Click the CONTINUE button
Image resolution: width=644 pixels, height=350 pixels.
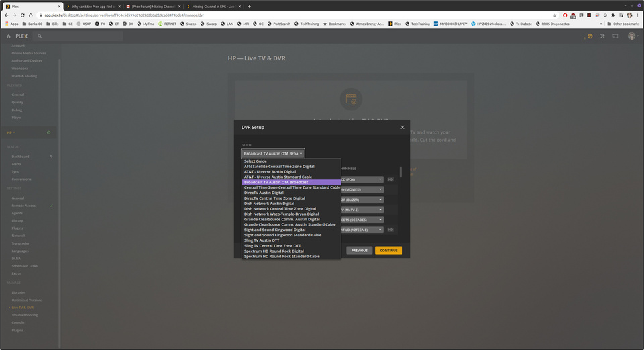[388, 250]
